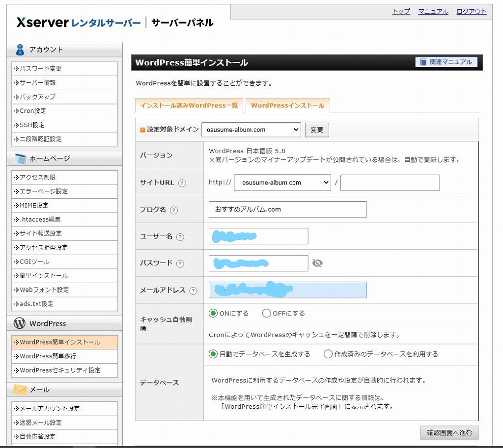Open the 関連マニュアル button
Viewport: 503px width, 448px height.
click(x=446, y=62)
